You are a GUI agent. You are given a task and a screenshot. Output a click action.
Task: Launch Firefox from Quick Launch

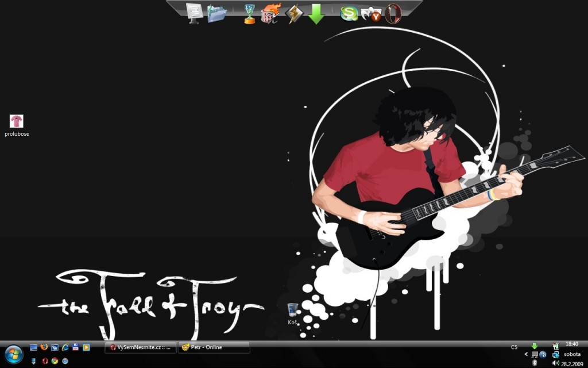click(44, 347)
